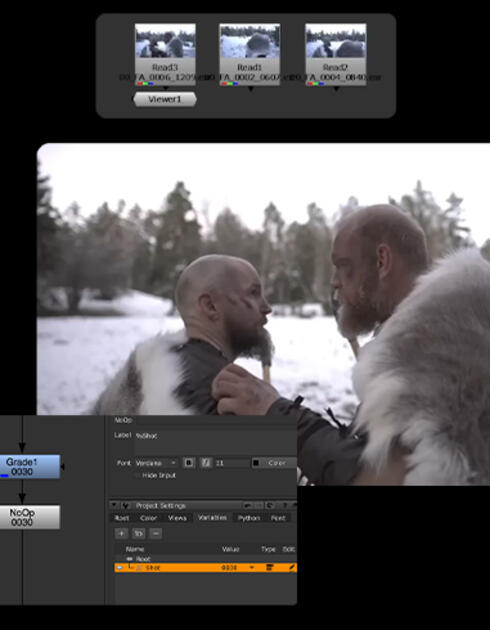Click the duplicate variable button
The width and height of the screenshot is (490, 630).
pyautogui.click(x=139, y=534)
